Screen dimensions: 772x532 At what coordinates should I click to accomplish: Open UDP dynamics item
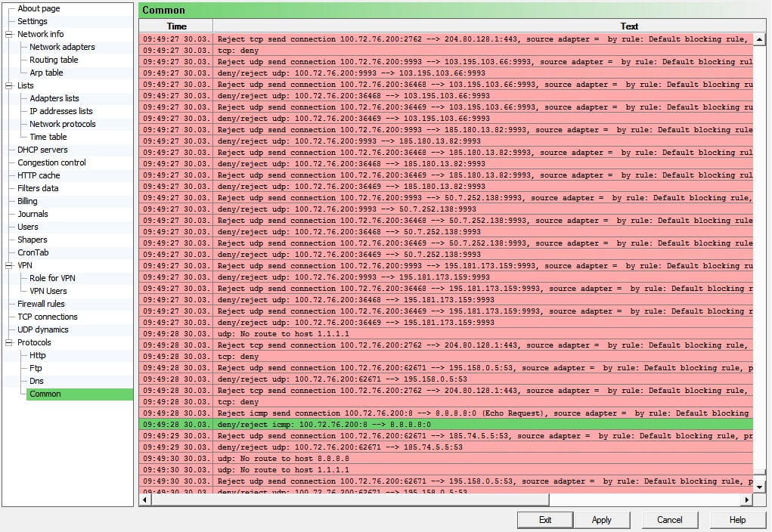click(x=43, y=329)
